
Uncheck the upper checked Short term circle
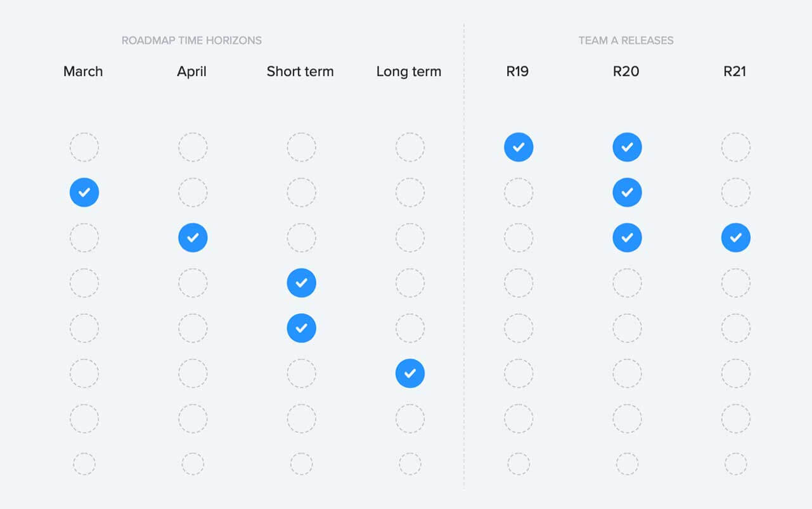[x=302, y=283]
